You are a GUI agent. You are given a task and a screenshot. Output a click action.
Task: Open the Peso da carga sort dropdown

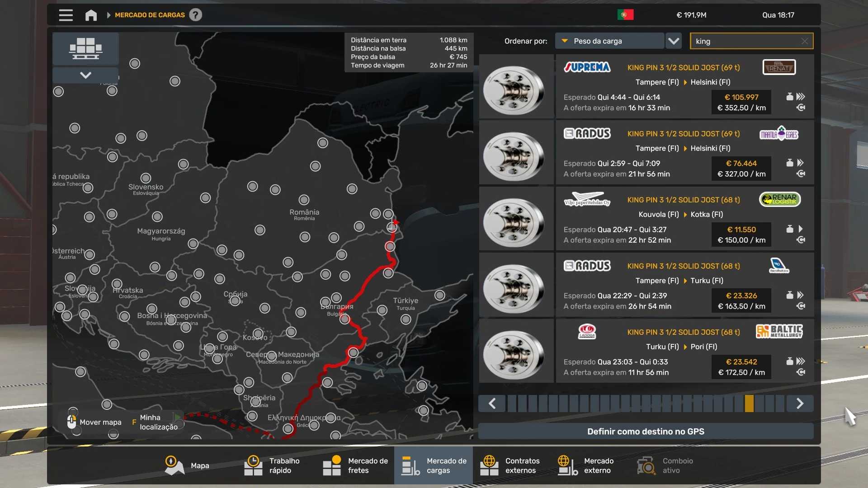click(609, 41)
